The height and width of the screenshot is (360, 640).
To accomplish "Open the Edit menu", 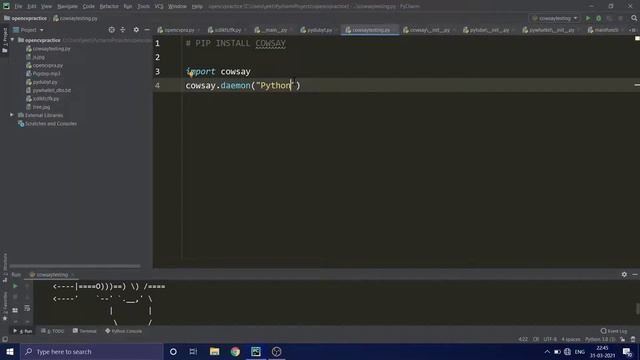I will pos(32,7).
